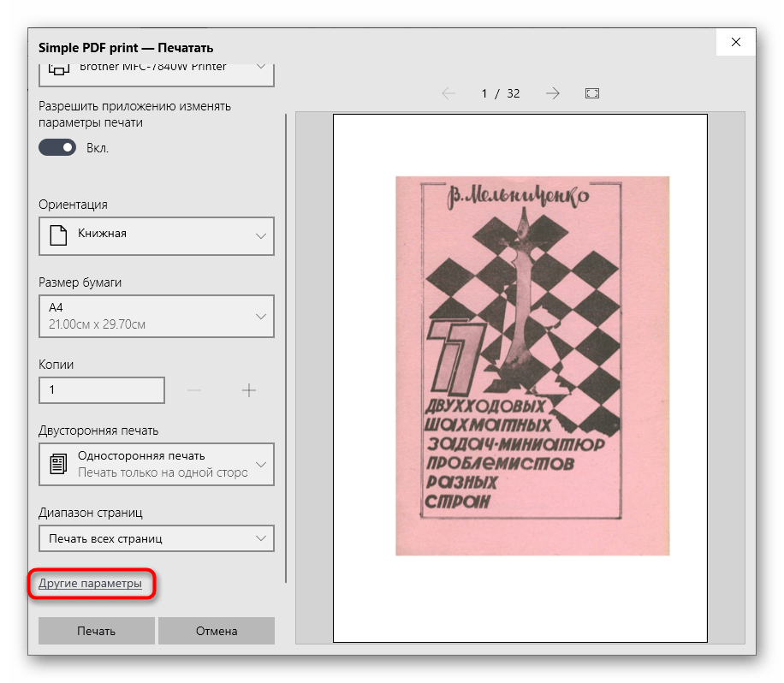Open the 'Печать всех страниц' page range dropdown
The height and width of the screenshot is (683, 784).
(x=157, y=538)
